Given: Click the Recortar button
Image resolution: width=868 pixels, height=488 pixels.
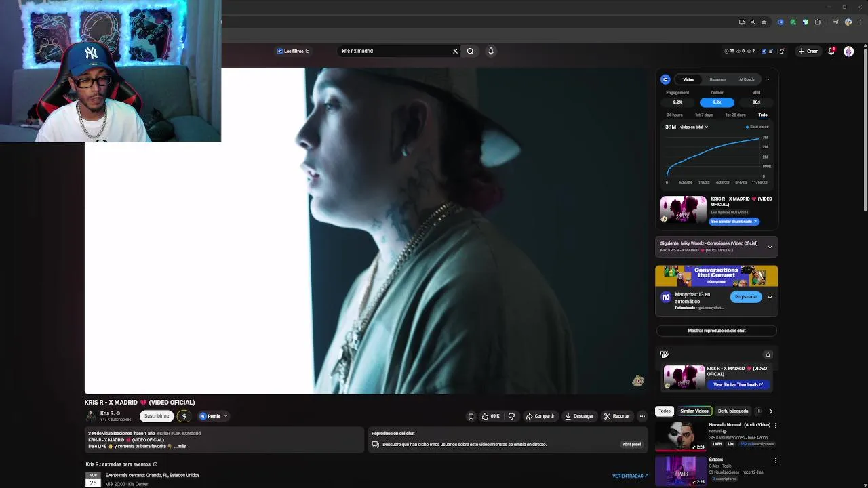Looking at the screenshot, I should tap(617, 416).
